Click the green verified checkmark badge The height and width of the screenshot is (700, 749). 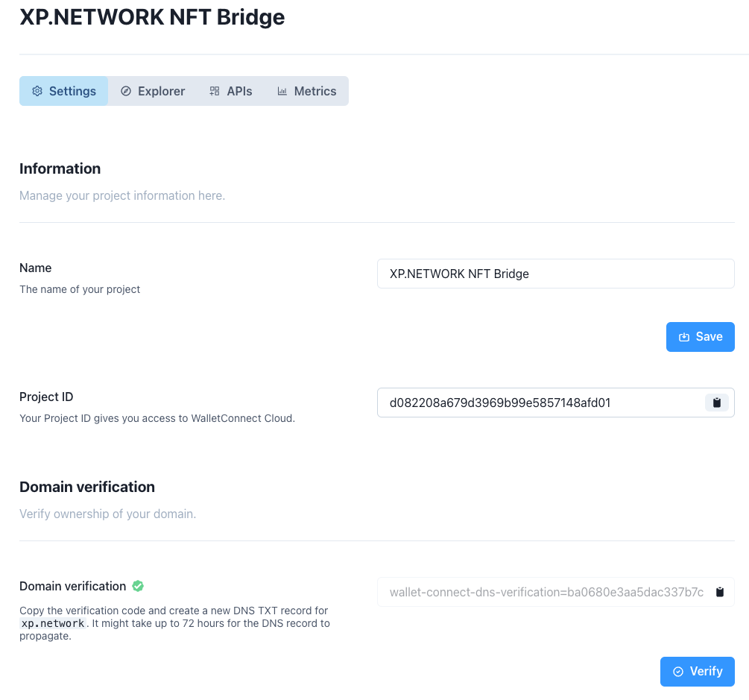(138, 586)
